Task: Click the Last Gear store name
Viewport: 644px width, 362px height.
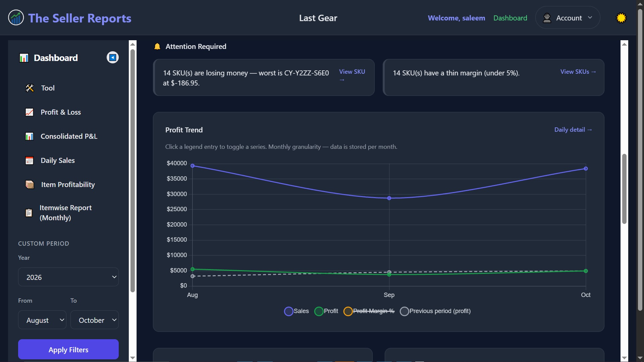Action: tap(318, 18)
